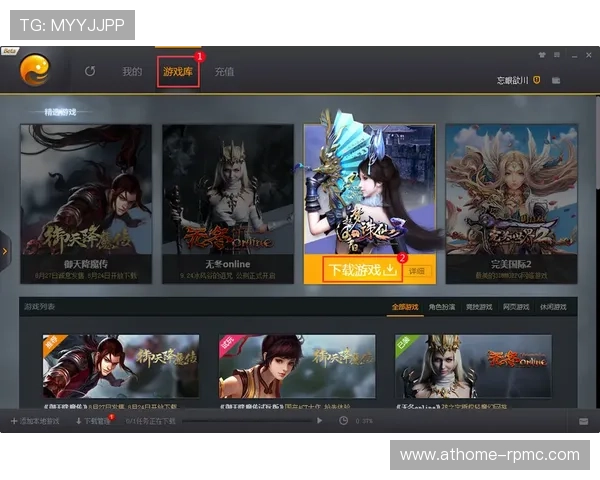Select the 竞技游戏 filter tab
Viewport: 600px width, 480px height.
479,307
